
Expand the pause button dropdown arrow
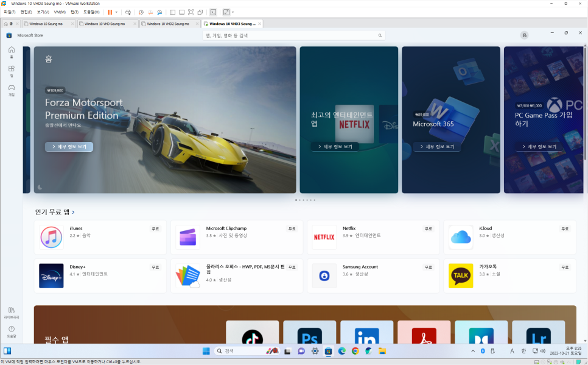(116, 12)
